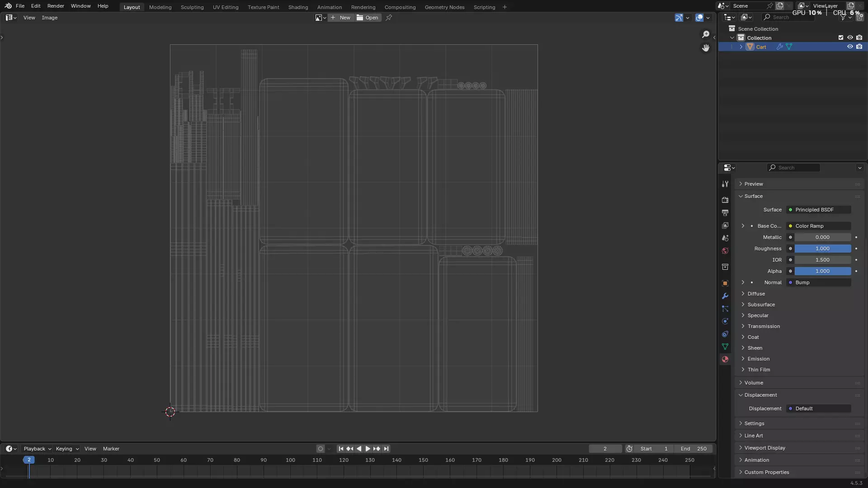
Task: Toggle render camera icon for Collection
Action: [859, 38]
